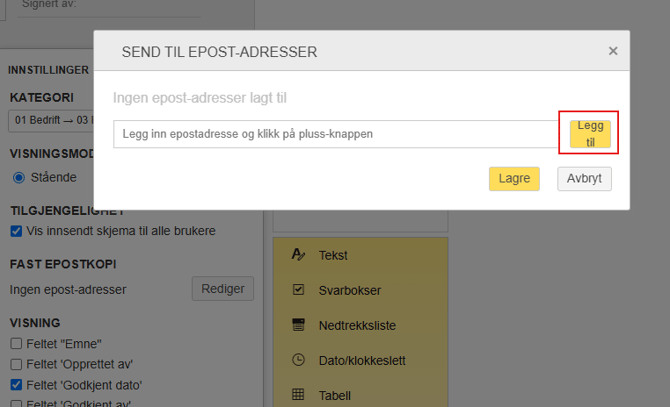This screenshot has height=407, width=670.
Task: Add the Dato/klokkeslett clock icon element
Action: [298, 360]
